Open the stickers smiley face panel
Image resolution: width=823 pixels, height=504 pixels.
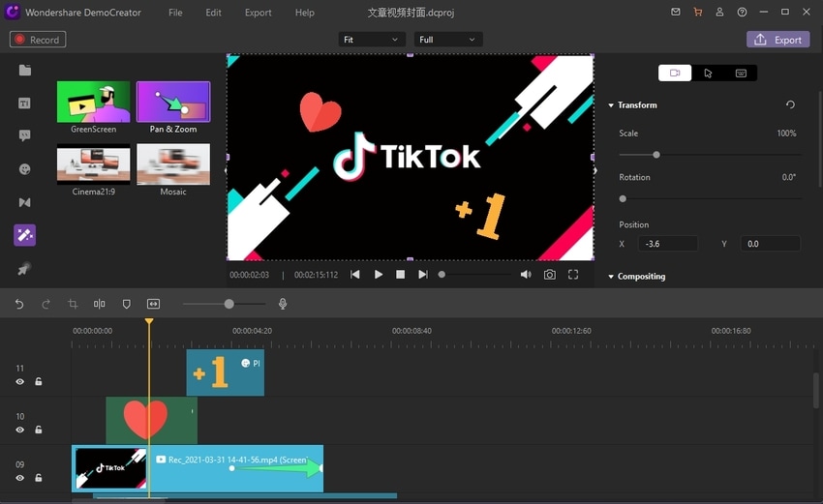[24, 169]
